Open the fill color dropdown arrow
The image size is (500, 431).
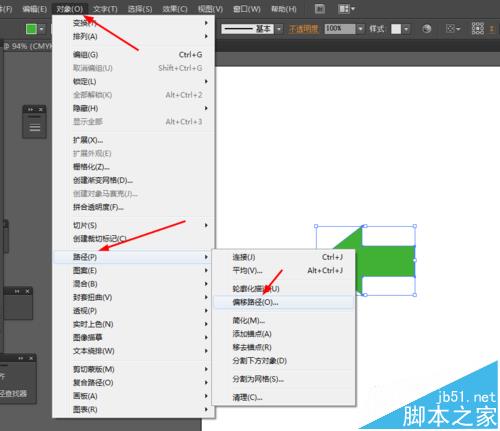coord(41,29)
